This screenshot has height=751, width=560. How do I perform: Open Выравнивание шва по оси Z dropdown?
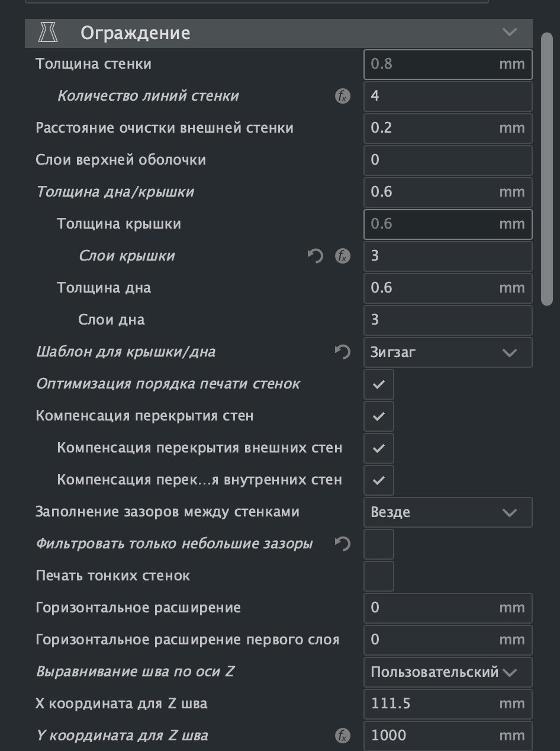(x=448, y=672)
